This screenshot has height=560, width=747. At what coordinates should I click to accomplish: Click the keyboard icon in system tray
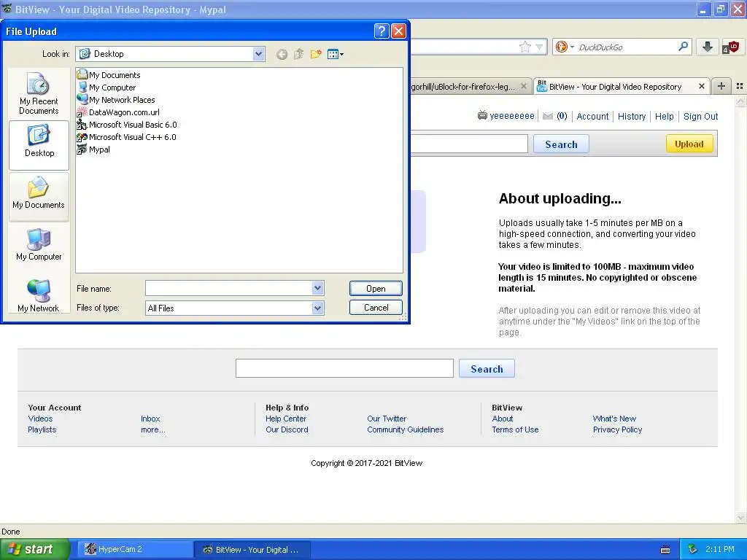tap(665, 550)
